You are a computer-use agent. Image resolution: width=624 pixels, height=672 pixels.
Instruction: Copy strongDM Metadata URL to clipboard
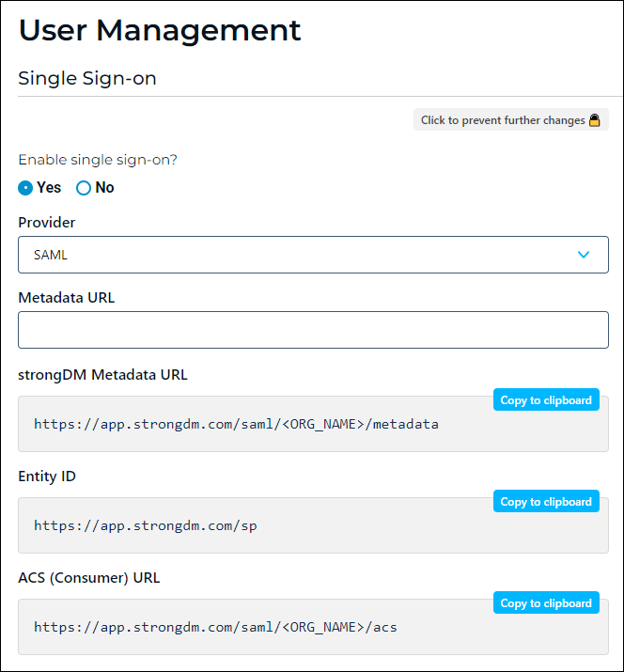click(x=546, y=399)
